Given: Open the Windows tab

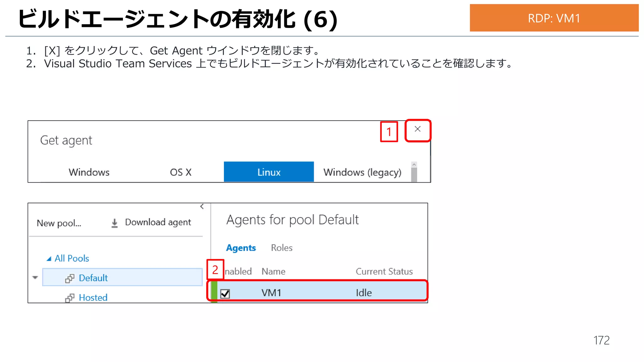Looking at the screenshot, I should click(89, 172).
